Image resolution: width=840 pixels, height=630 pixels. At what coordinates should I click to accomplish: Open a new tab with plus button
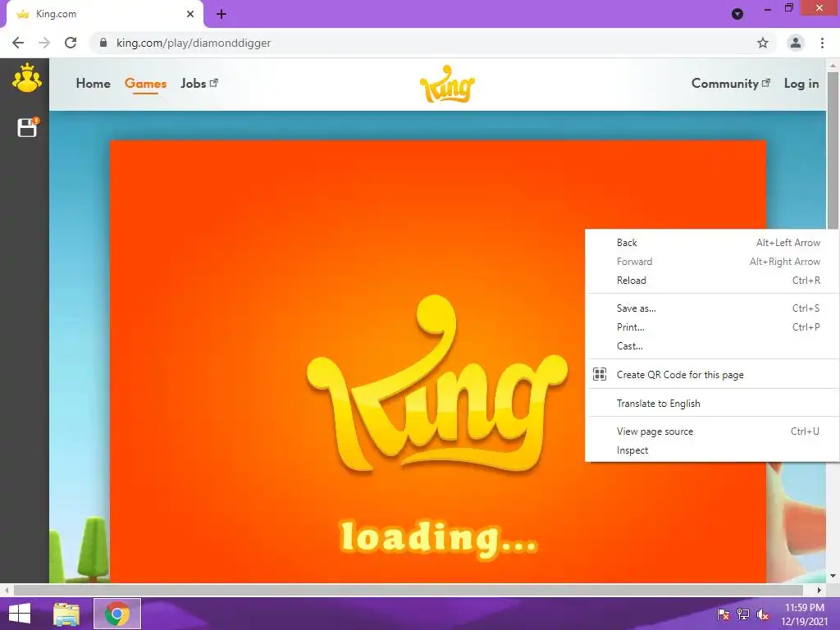(x=221, y=14)
